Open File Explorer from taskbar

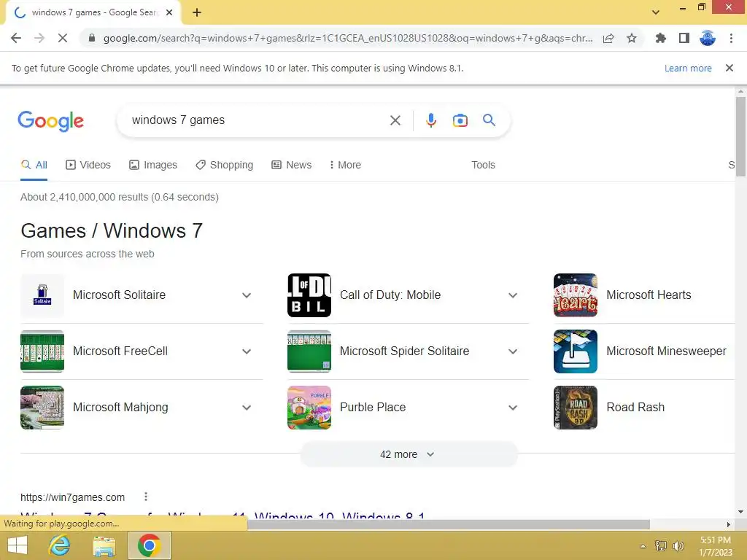tap(104, 545)
